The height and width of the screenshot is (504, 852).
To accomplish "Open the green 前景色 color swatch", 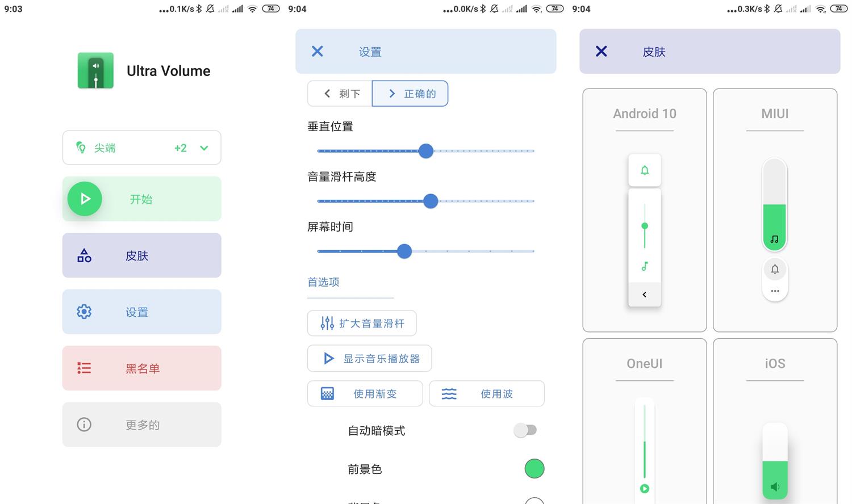I will pyautogui.click(x=534, y=469).
